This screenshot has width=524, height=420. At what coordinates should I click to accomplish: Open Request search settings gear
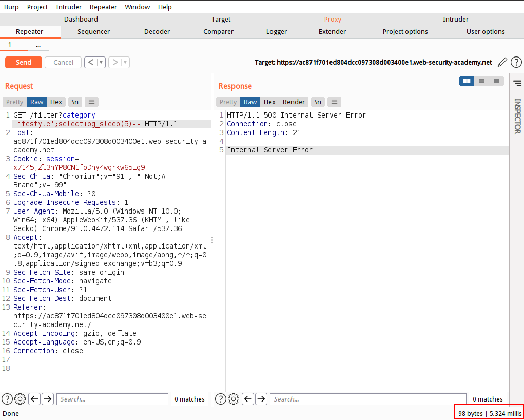coord(20,399)
